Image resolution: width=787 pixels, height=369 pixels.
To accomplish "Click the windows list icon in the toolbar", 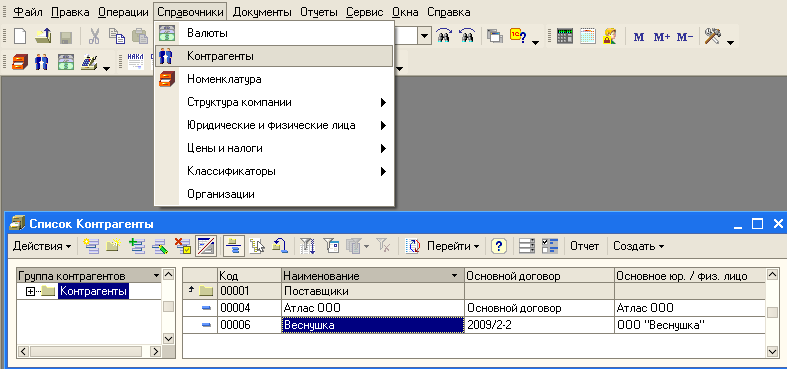I will point(495,36).
